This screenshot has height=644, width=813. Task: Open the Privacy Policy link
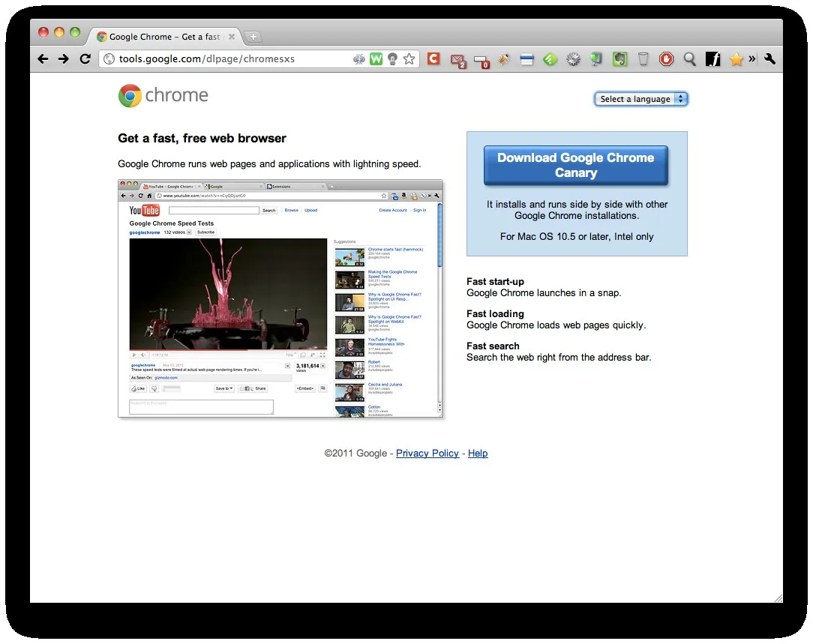(x=427, y=454)
